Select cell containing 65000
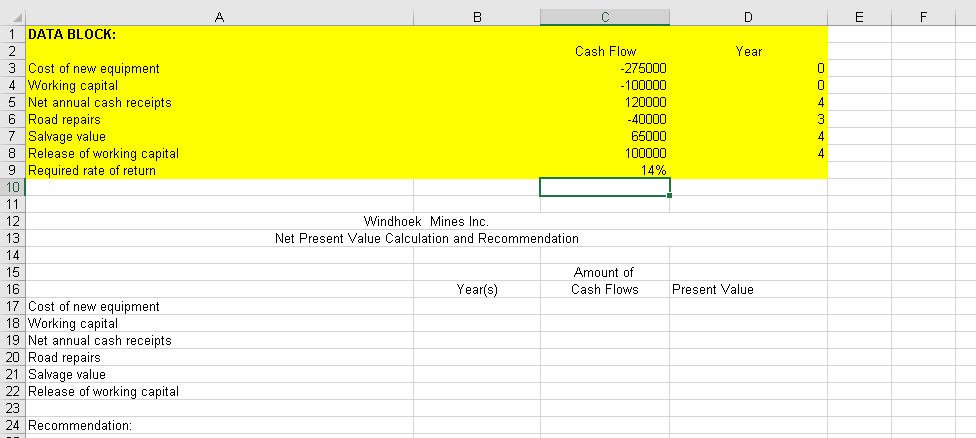 tap(605, 136)
